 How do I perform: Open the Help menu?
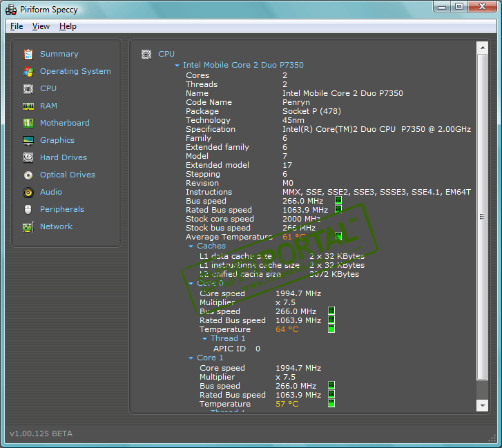click(68, 26)
